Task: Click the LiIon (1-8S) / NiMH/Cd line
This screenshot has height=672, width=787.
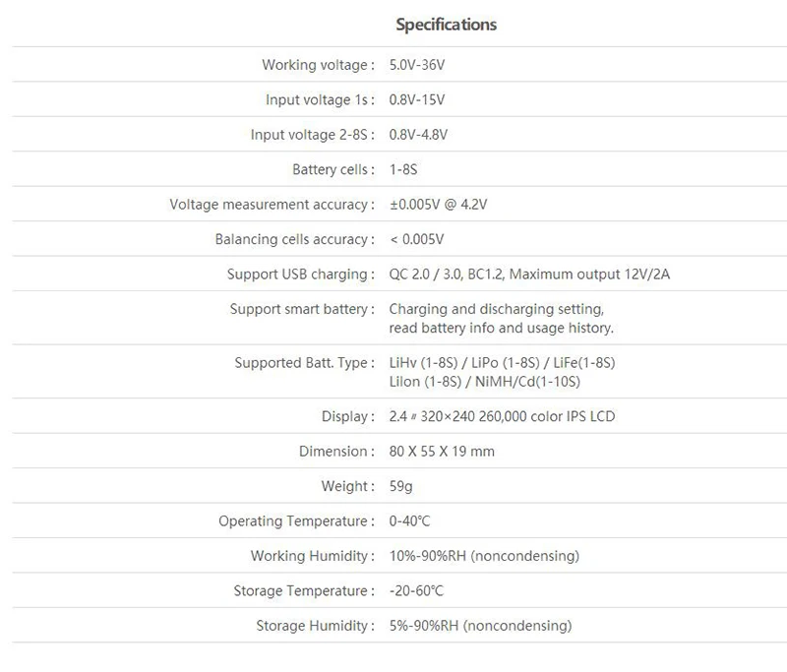Action: click(485, 382)
